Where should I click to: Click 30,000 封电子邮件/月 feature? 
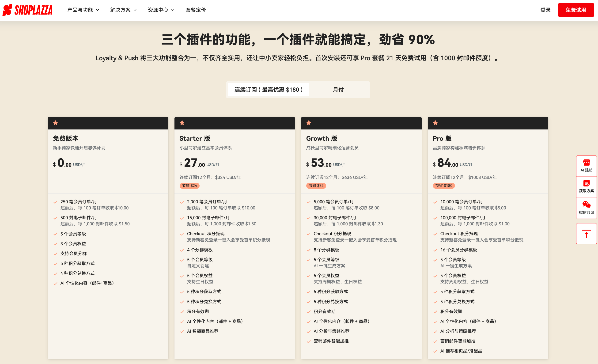point(335,218)
